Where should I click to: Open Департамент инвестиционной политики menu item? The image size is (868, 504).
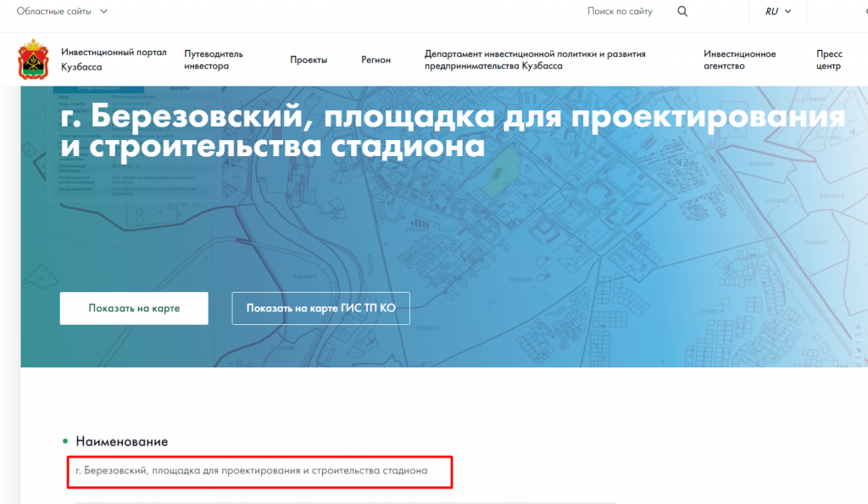(x=535, y=59)
